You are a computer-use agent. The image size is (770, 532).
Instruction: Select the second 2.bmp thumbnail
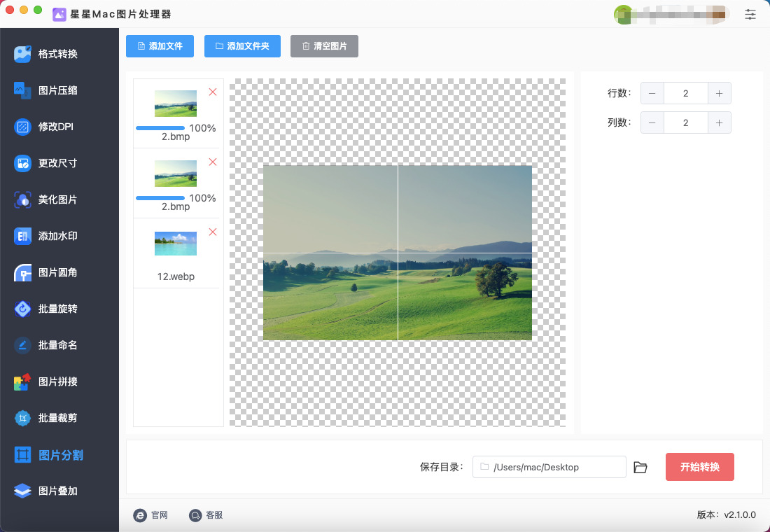pyautogui.click(x=176, y=174)
